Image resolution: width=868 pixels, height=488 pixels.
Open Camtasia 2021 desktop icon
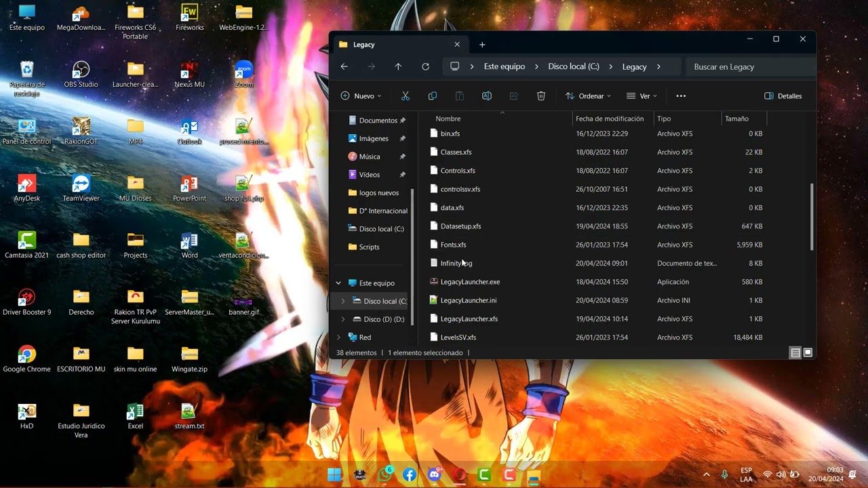27,245
